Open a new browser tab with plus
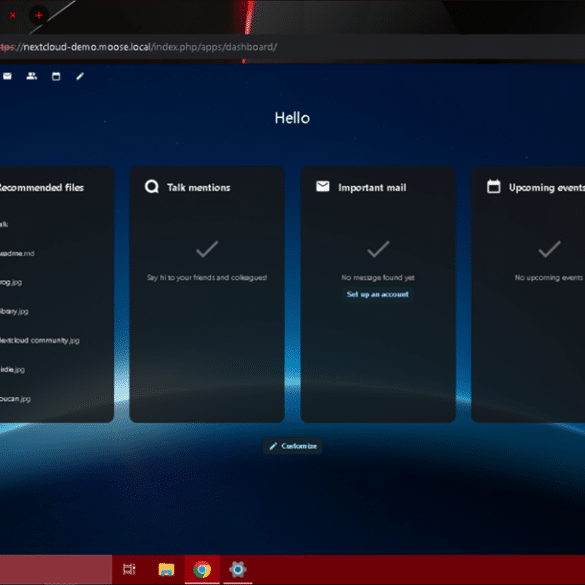Image resolution: width=585 pixels, height=585 pixels. pos(39,15)
